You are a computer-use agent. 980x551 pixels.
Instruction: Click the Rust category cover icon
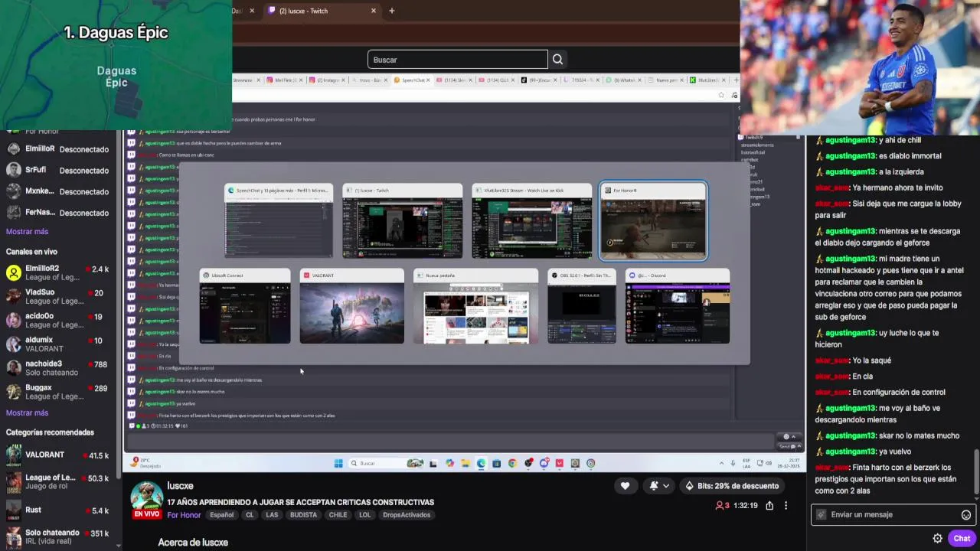click(x=14, y=510)
